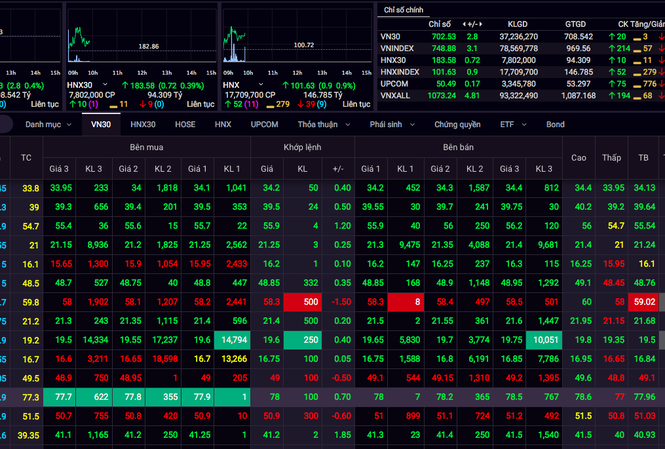Click the HNXINDEX row label
This screenshot has width=665, height=449.
[x=400, y=72]
